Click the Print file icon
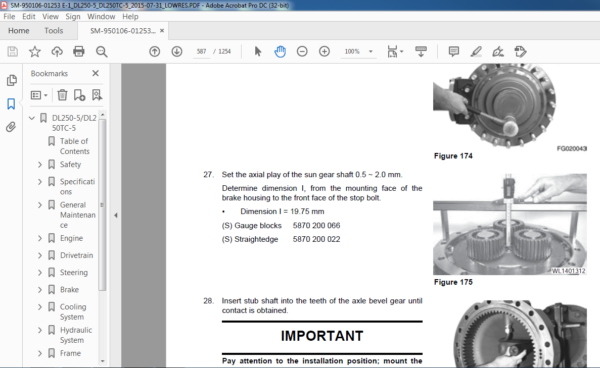 (79, 51)
